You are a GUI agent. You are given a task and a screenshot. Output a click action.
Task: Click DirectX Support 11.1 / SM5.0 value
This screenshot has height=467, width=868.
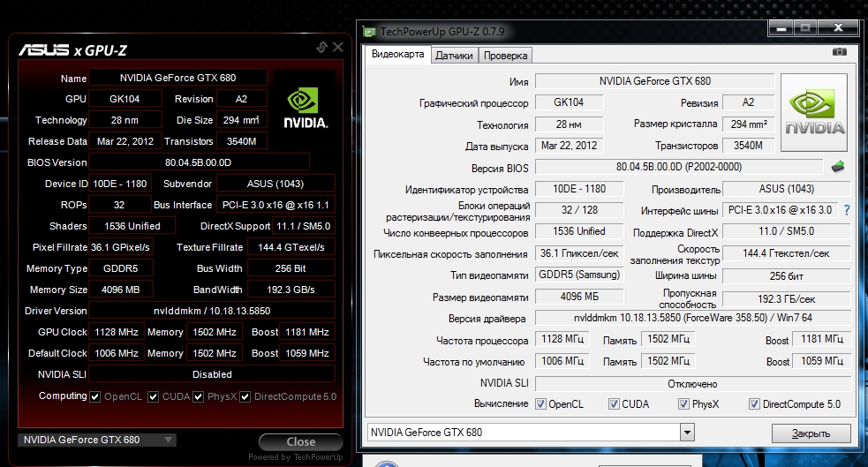pos(304,226)
